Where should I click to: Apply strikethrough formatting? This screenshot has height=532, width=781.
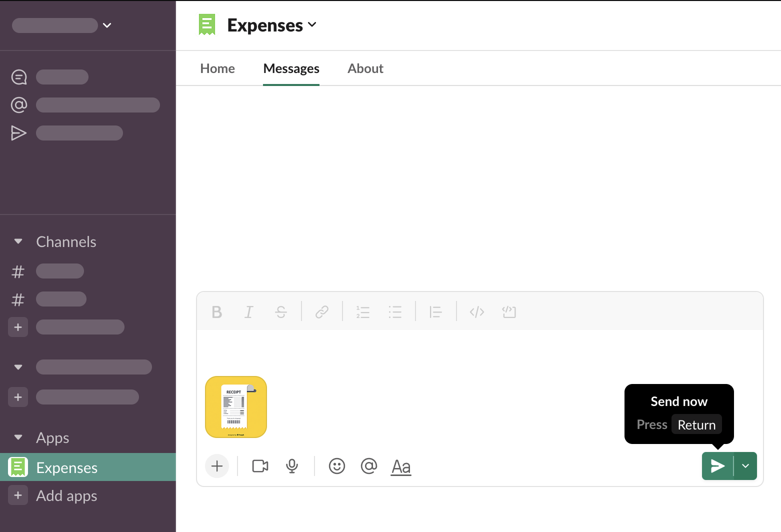point(281,312)
